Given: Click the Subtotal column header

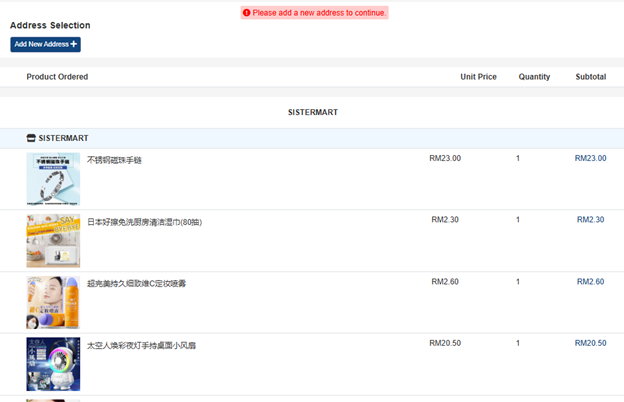Looking at the screenshot, I should coord(590,77).
